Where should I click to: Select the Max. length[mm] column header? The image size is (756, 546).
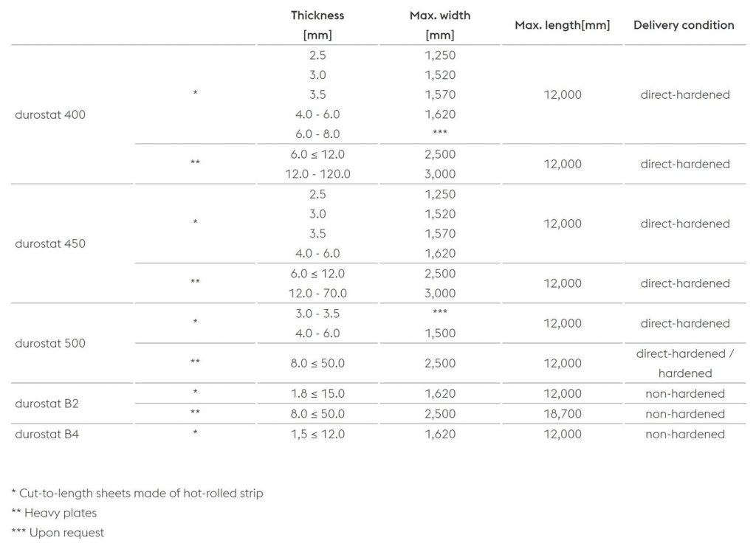(562, 25)
